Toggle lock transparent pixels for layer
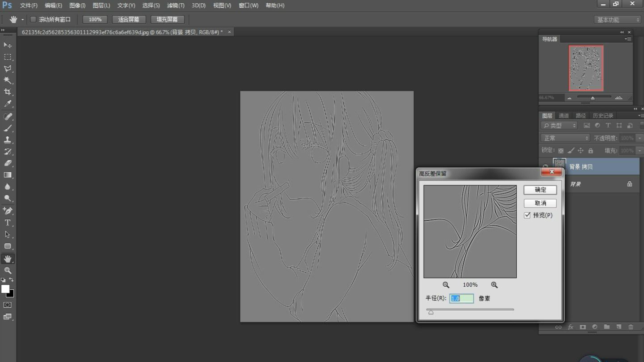The width and height of the screenshot is (644, 362). 561,151
